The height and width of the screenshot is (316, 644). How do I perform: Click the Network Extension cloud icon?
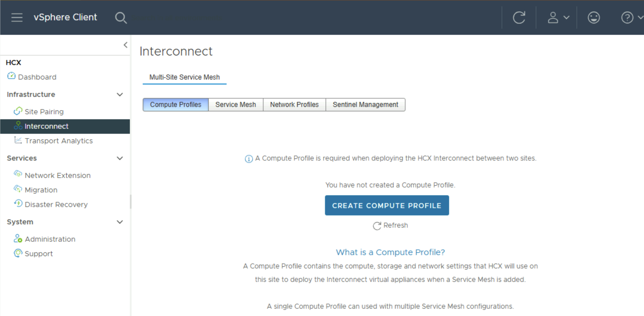coord(18,174)
